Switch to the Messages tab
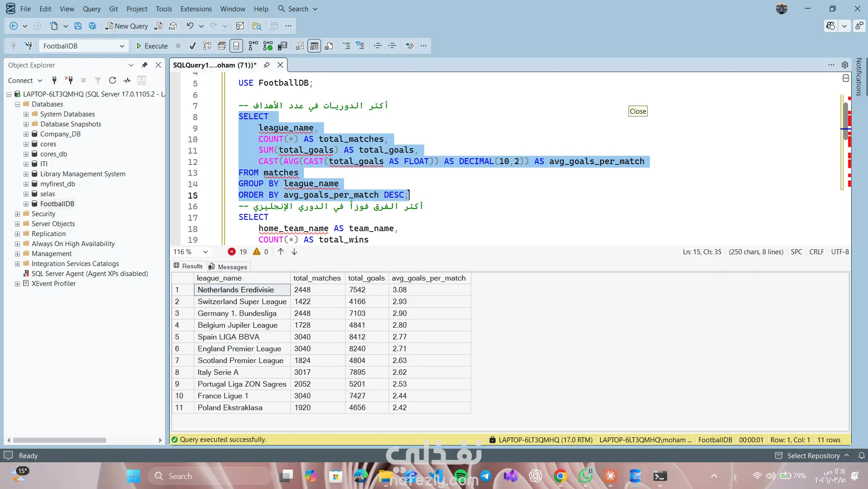Image resolution: width=868 pixels, height=489 pixels. 228,266
